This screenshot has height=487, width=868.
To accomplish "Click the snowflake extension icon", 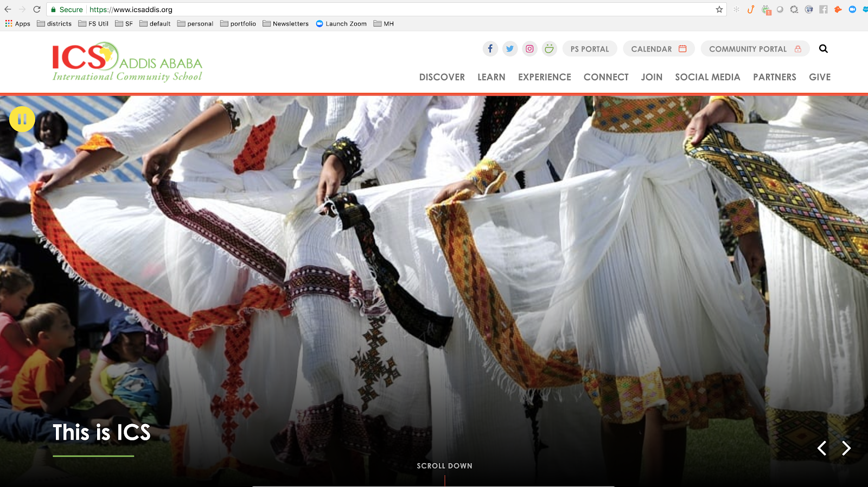I will click(736, 9).
